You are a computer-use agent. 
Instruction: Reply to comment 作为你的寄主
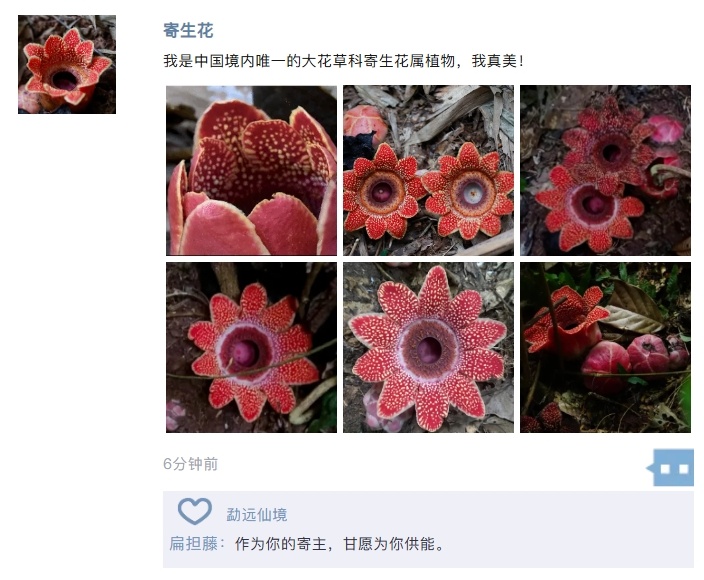[340, 544]
